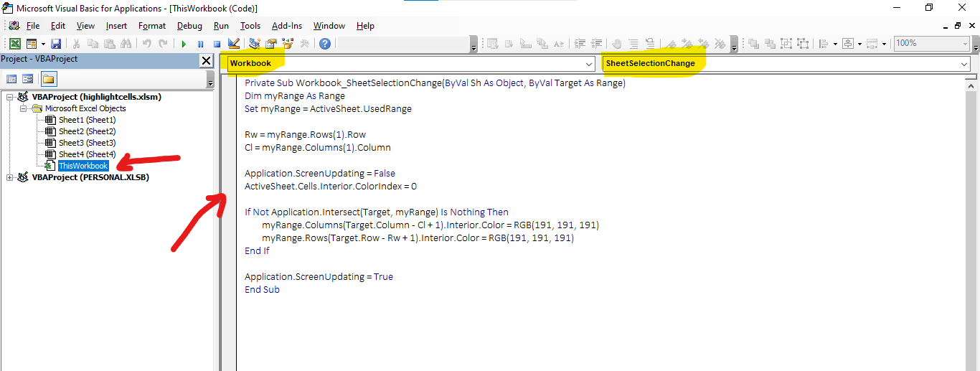Close the Project - VBAProject panel
The height and width of the screenshot is (371, 980).
coord(206,61)
